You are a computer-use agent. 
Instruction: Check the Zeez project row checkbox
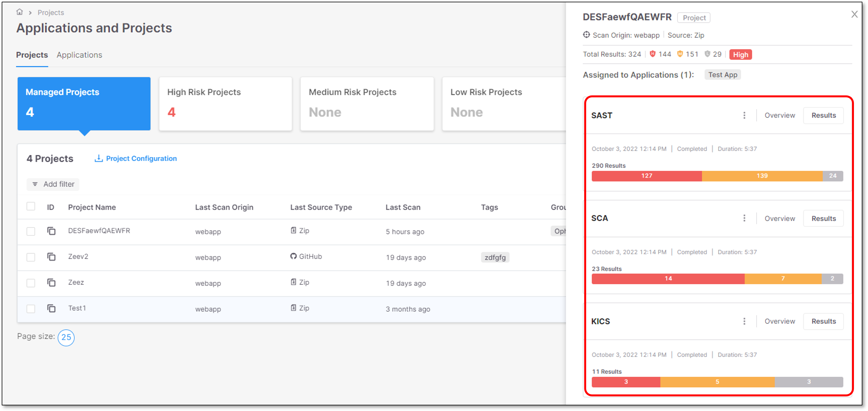point(31,283)
